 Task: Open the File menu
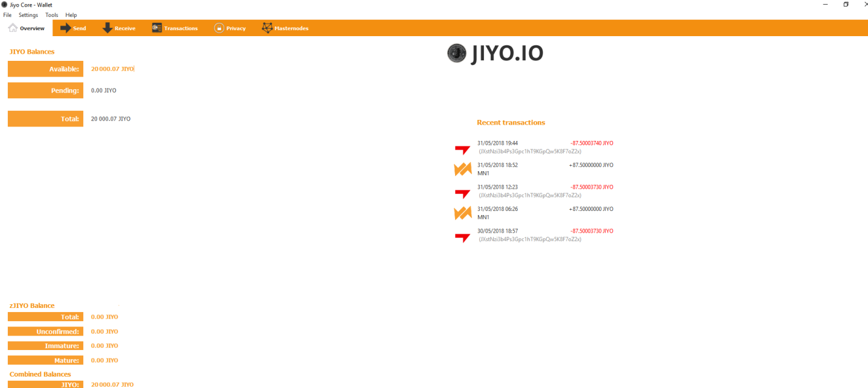pos(7,15)
